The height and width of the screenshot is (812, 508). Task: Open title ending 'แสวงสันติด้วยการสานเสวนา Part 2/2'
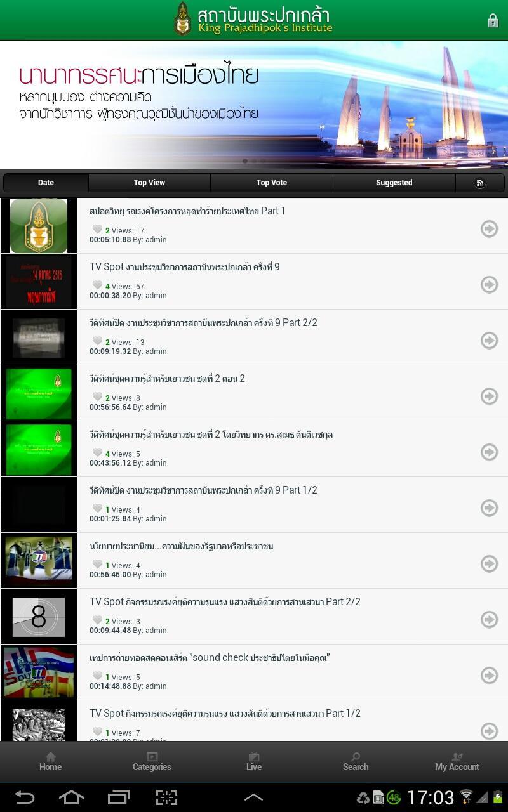point(225,602)
